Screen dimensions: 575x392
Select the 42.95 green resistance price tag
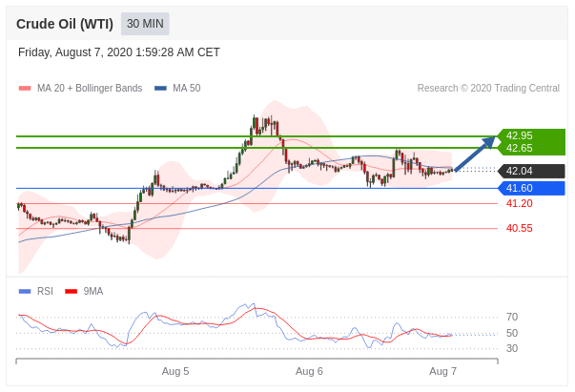click(x=520, y=135)
